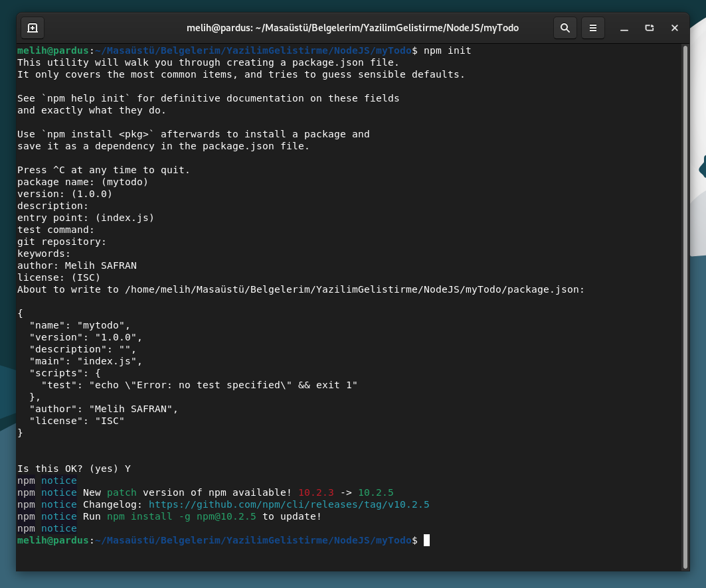Click the '"test": "echo' script line

[x=199, y=385]
